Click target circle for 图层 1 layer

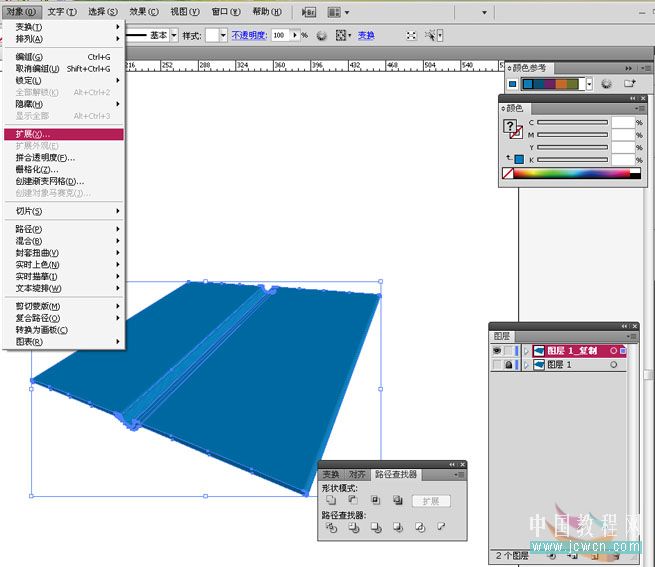click(x=613, y=365)
